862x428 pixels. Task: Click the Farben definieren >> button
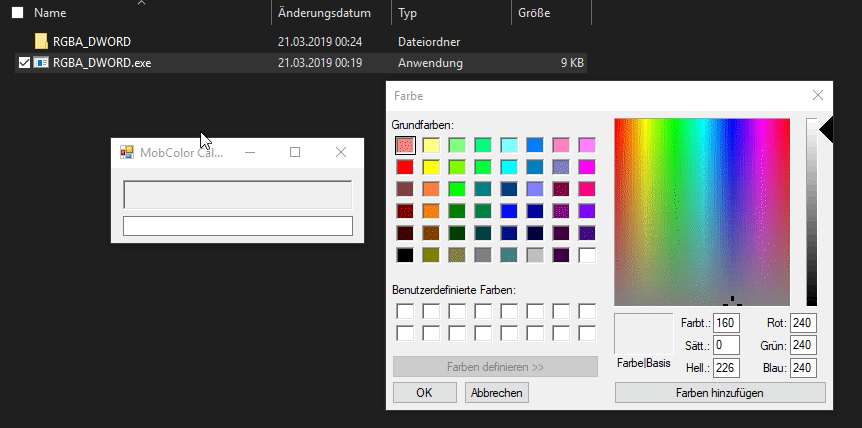[495, 366]
